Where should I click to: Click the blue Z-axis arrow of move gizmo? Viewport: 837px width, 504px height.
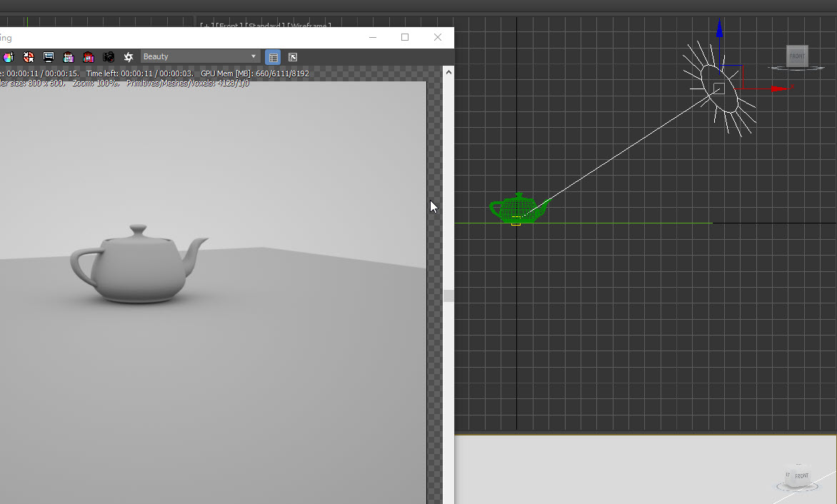click(x=720, y=29)
